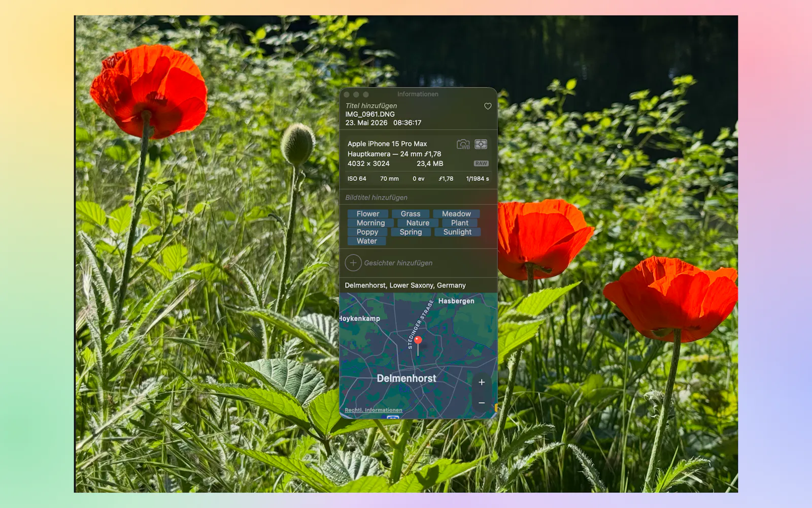
Task: Click the 'ƒ1,78' aperture value in the exposure row
Action: tap(446, 179)
